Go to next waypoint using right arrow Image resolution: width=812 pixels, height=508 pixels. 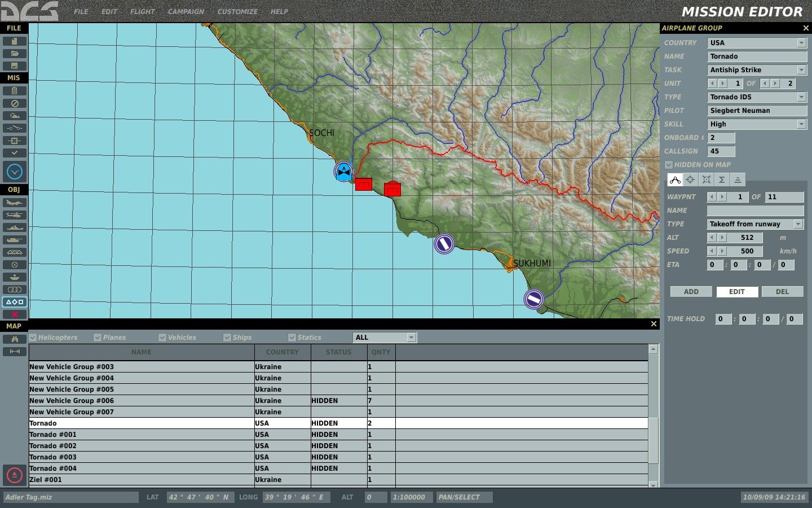click(722, 197)
